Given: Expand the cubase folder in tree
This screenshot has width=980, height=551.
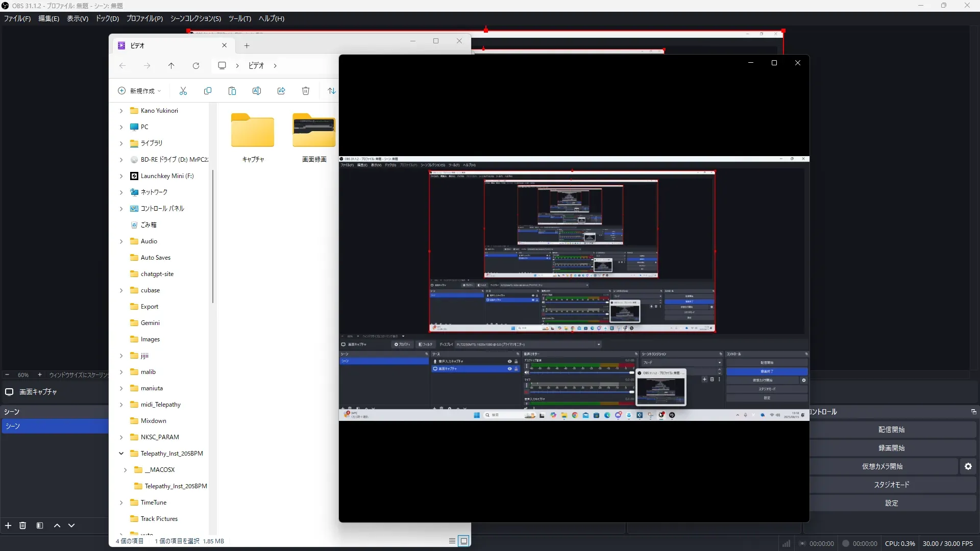Looking at the screenshot, I should coord(121,290).
